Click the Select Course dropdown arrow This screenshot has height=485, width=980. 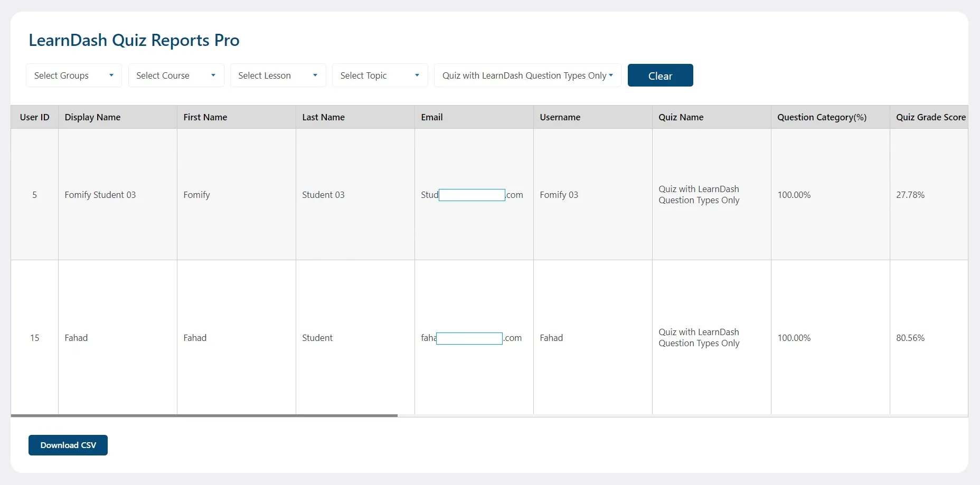point(213,75)
